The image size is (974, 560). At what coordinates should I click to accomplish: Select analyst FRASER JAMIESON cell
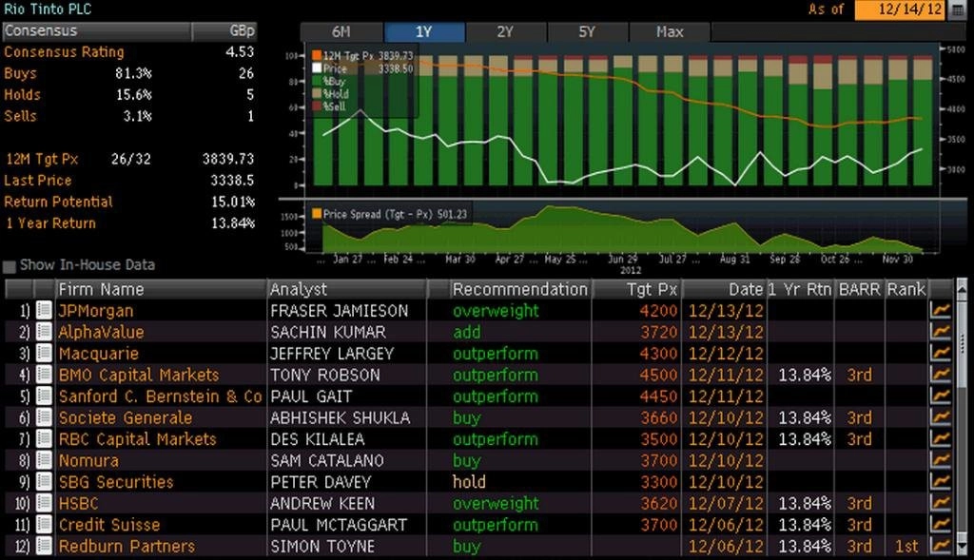(340, 310)
